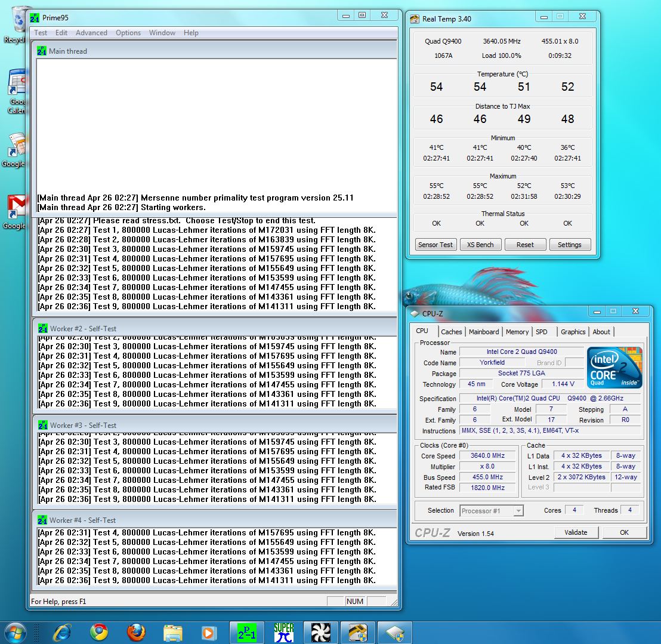Switch to the SPD tab in CPU-Z

[x=542, y=332]
